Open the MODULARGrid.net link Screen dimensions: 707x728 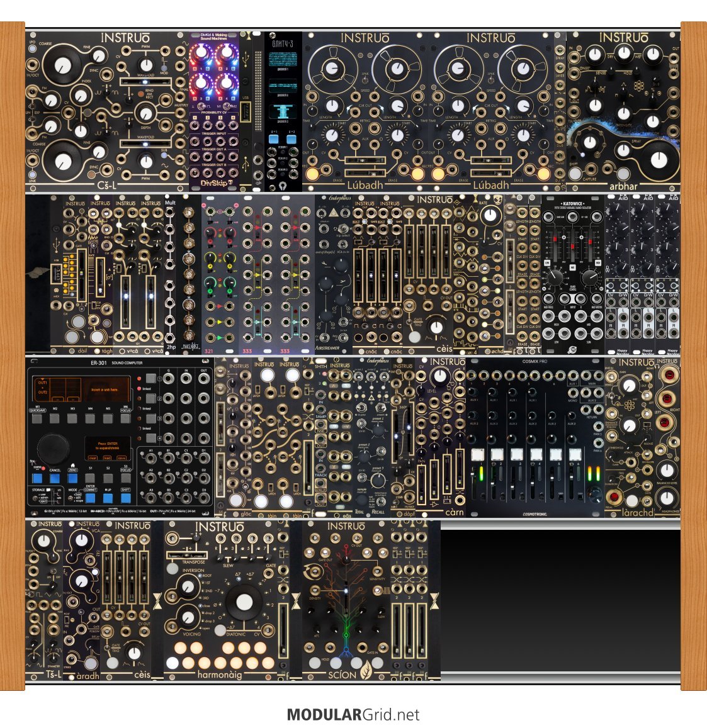pos(353,715)
